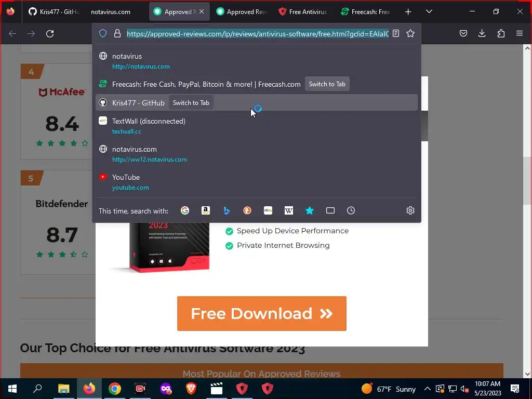Switch to Free Antivirus tab

tap(303, 11)
